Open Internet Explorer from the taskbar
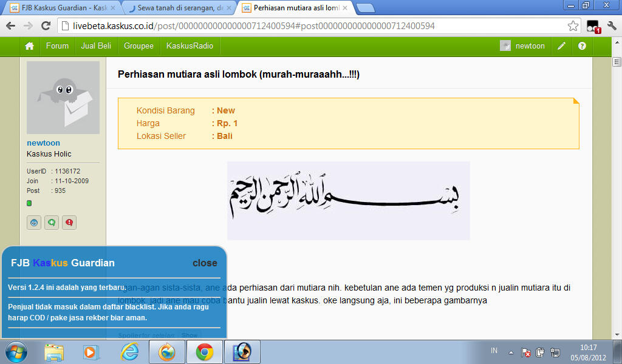 pyautogui.click(x=129, y=352)
